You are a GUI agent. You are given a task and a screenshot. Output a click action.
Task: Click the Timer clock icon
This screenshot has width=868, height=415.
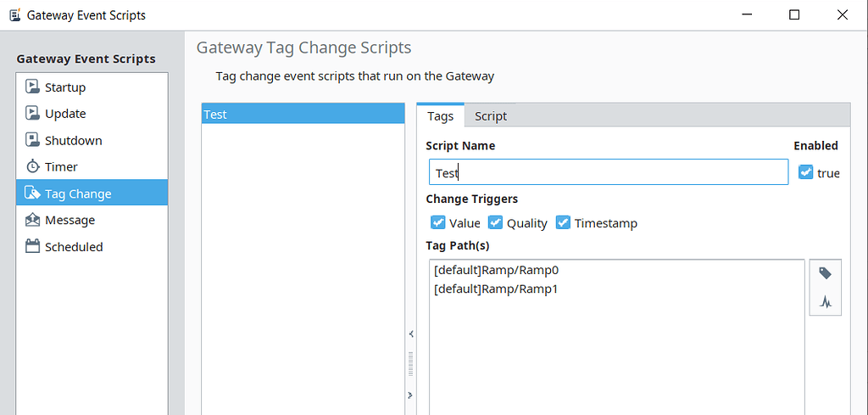point(32,166)
